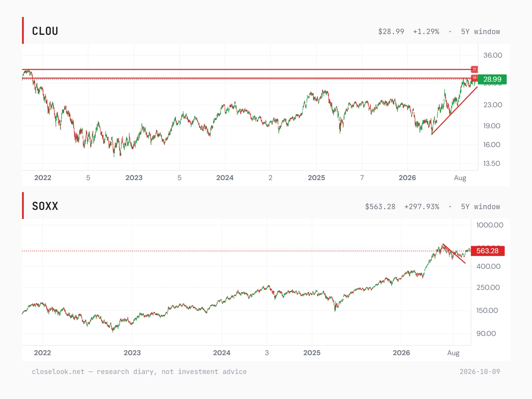Viewport: 532px width, 399px height.
Task: Click the 2025 label on CLOU time axis
Action: point(316,178)
